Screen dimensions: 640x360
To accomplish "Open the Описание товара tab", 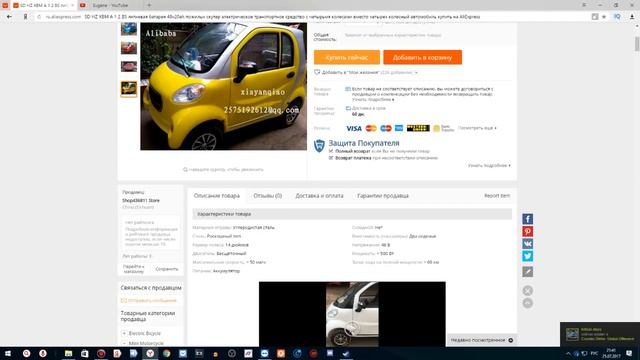I will coord(217,196).
